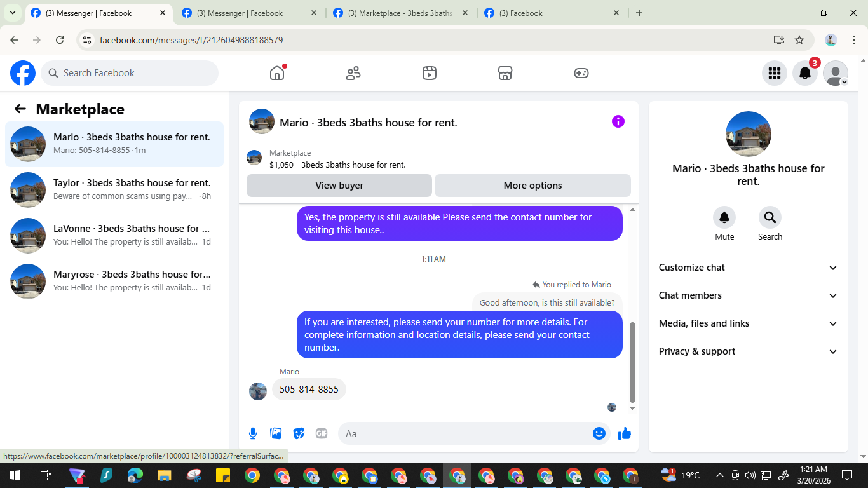
Task: Open notifications bell with 3 badge
Action: (x=805, y=73)
